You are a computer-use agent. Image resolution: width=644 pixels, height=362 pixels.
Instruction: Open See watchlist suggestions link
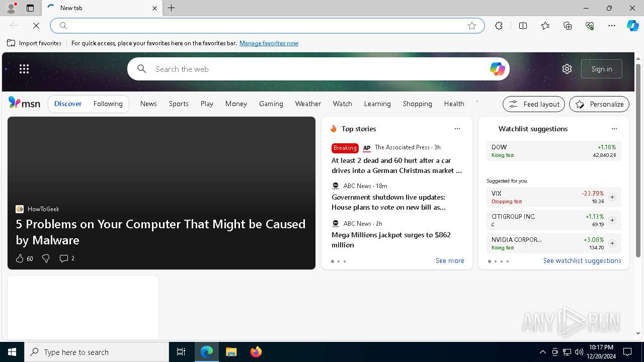tap(582, 260)
